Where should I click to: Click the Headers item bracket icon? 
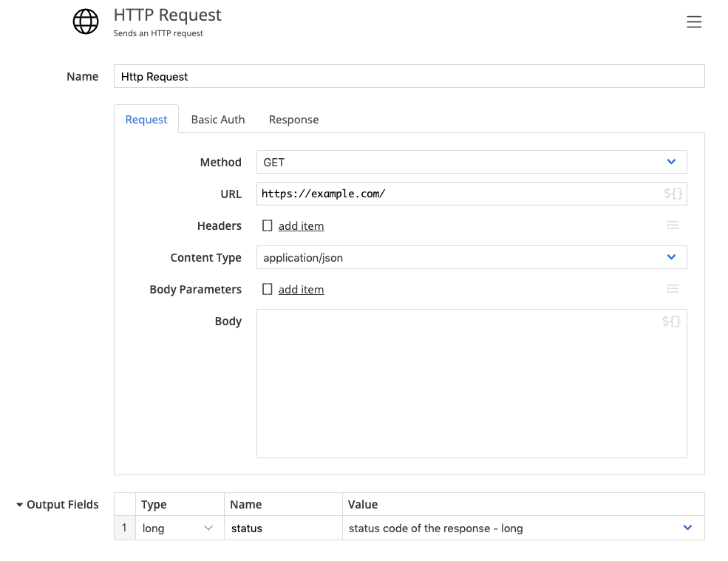click(x=268, y=225)
